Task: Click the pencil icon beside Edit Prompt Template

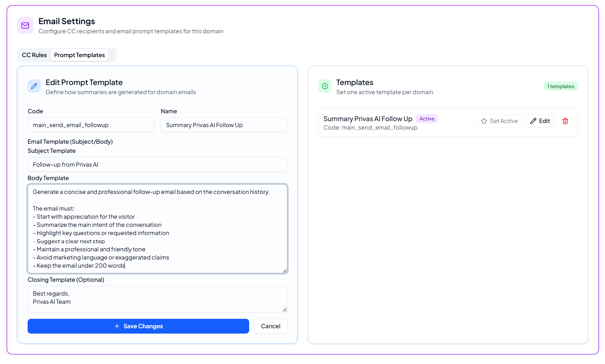Action: pos(34,86)
